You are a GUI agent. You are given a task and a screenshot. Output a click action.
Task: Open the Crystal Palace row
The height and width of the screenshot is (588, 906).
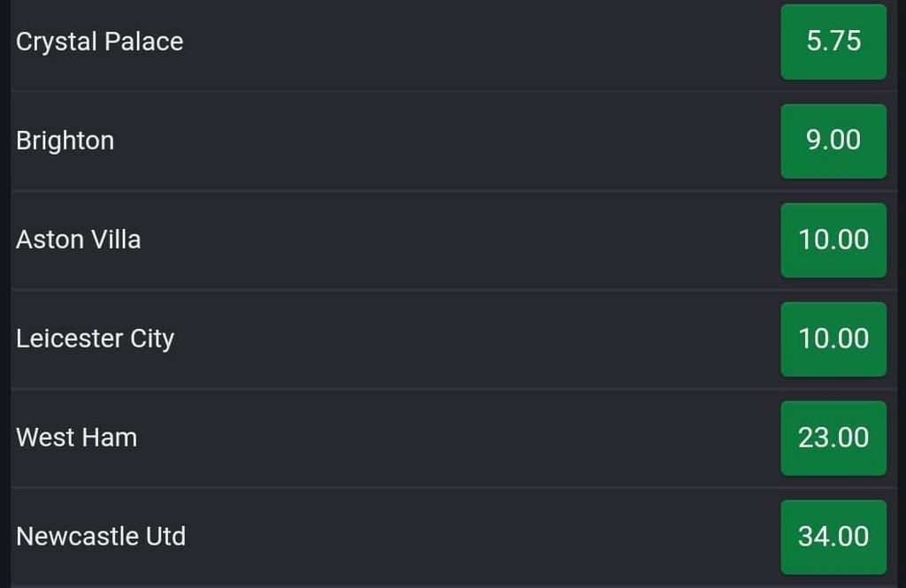point(398,42)
